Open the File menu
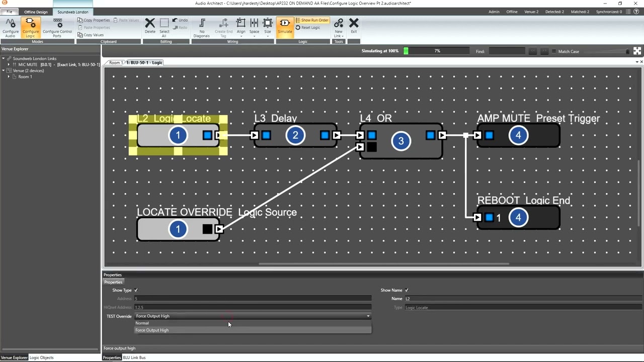The height and width of the screenshot is (362, 644). pyautogui.click(x=9, y=12)
